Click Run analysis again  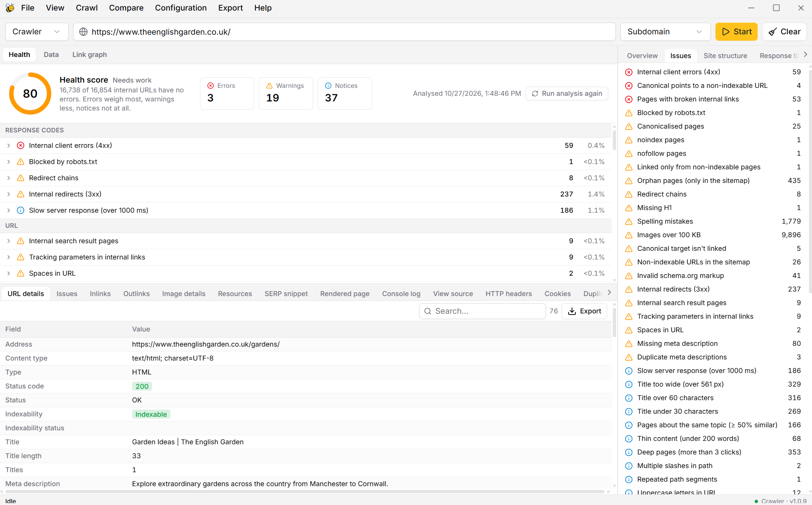tap(567, 94)
